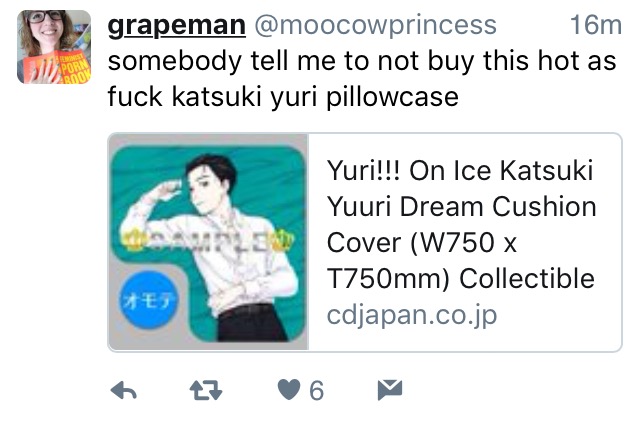Click the Katsuki Yuuri cushion cover thumbnail
Viewport: 640px width, 421px height.
tap(208, 242)
